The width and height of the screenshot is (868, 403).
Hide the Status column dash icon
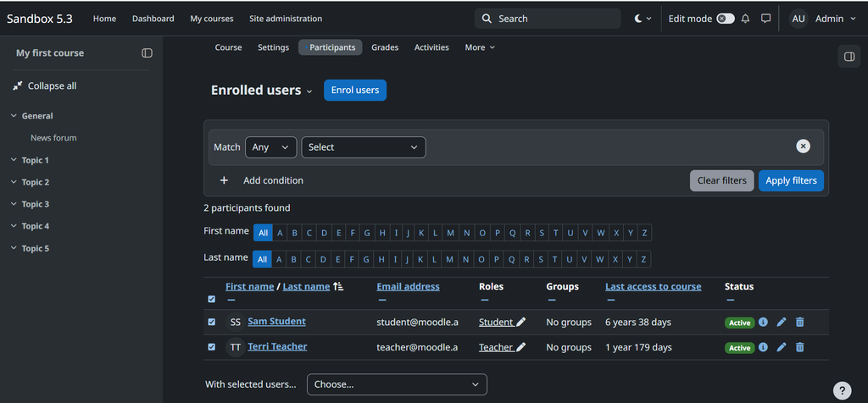pyautogui.click(x=730, y=301)
